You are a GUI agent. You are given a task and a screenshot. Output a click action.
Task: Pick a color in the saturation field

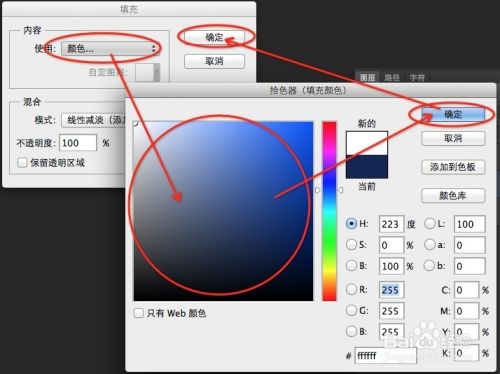pyautogui.click(x=223, y=211)
